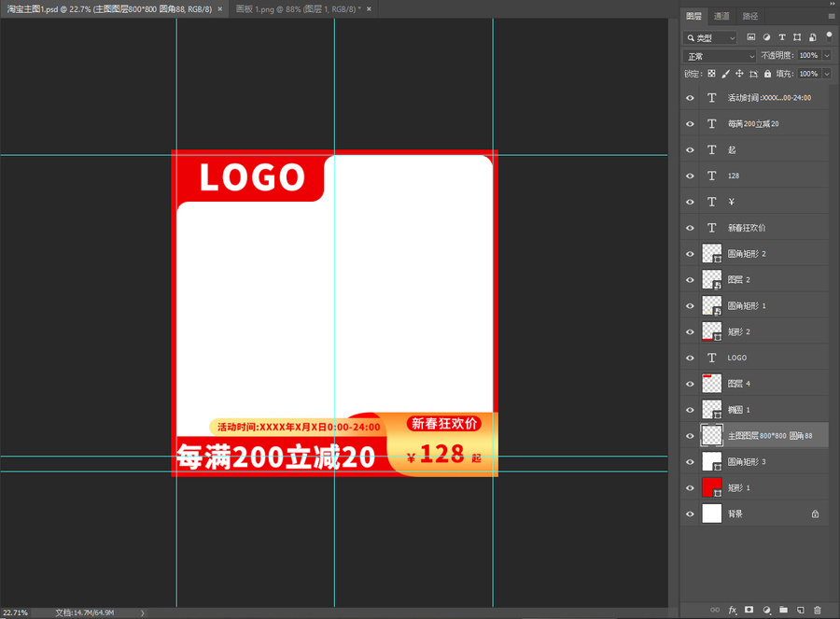Image resolution: width=840 pixels, height=619 pixels.
Task: Click text layer T icon of LOGO layer
Action: point(711,358)
